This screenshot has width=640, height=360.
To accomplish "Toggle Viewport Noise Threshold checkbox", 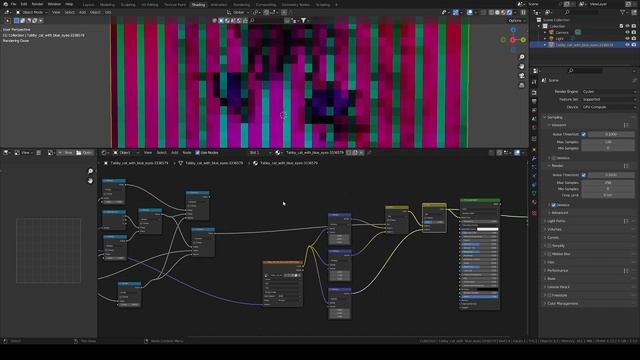I will pos(584,134).
